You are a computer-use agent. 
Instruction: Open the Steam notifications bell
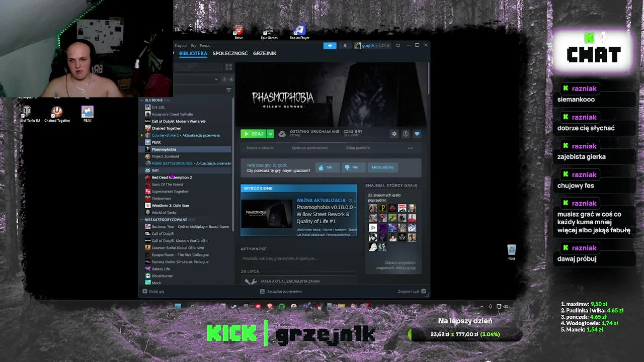coord(345,46)
